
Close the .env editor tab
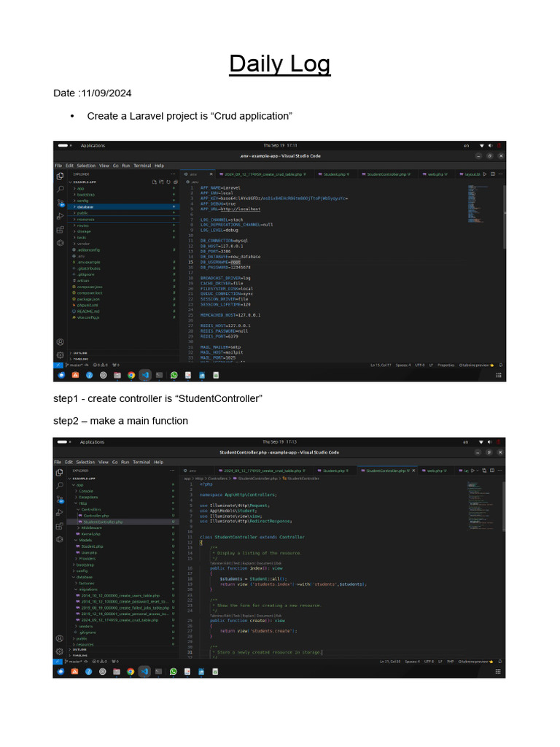click(x=211, y=174)
